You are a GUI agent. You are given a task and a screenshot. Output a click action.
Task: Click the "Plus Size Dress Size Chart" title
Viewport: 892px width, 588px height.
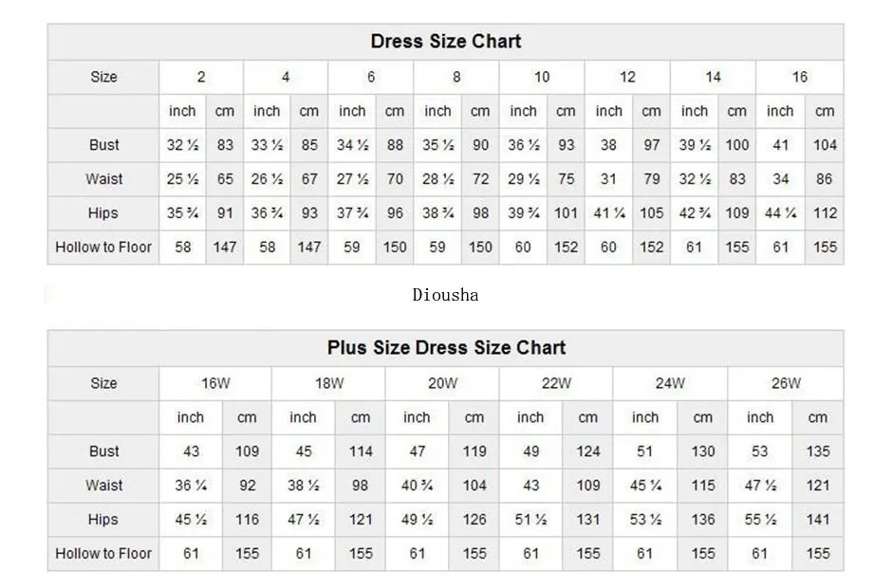445,348
